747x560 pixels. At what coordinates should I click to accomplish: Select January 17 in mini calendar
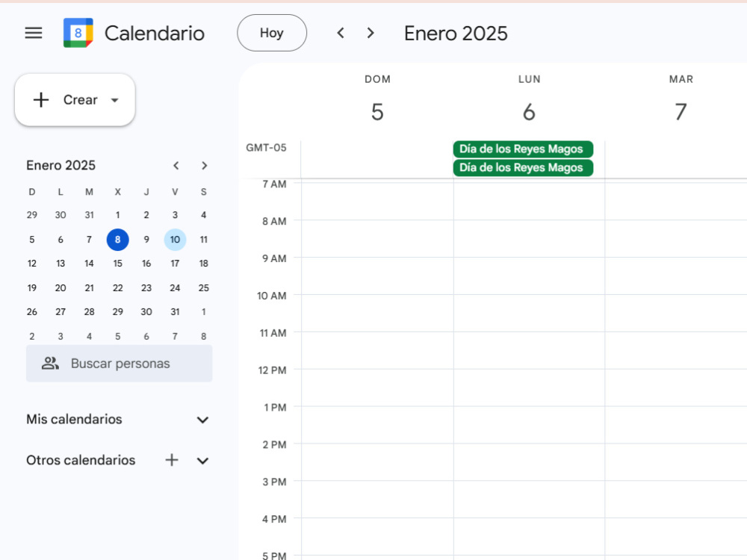tap(175, 264)
